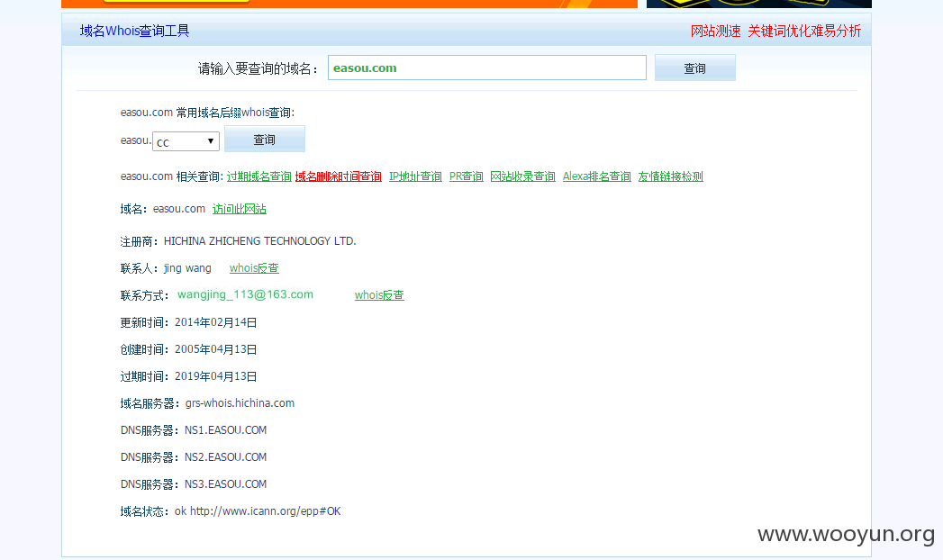Click creation date 2005年04月13日
Viewport: 943px width, 560px height.
click(216, 349)
